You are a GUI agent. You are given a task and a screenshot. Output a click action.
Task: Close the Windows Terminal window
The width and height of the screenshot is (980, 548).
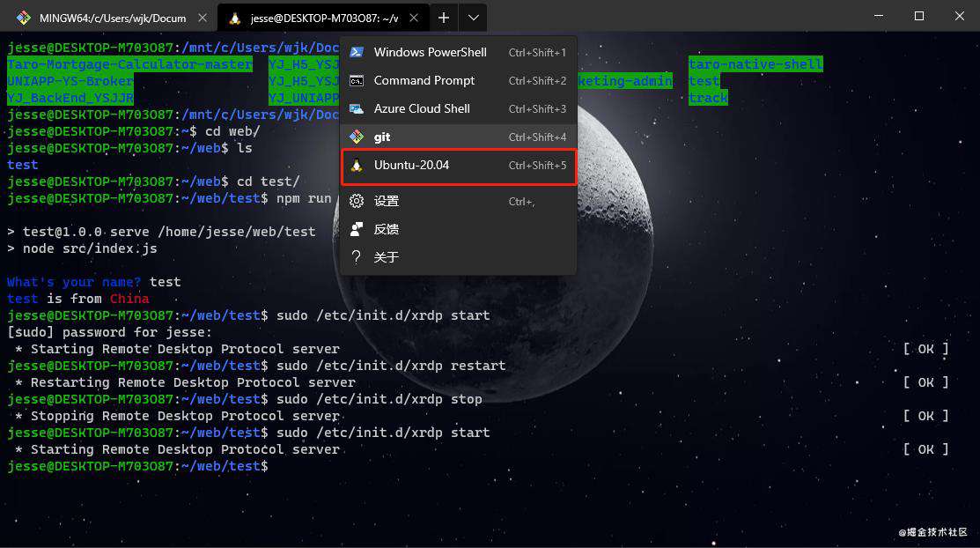960,16
